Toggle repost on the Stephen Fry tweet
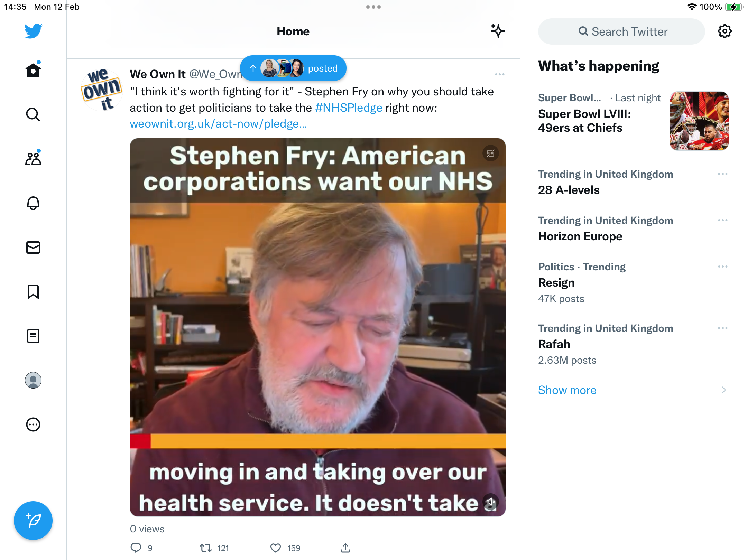The height and width of the screenshot is (560, 747). 206,548
